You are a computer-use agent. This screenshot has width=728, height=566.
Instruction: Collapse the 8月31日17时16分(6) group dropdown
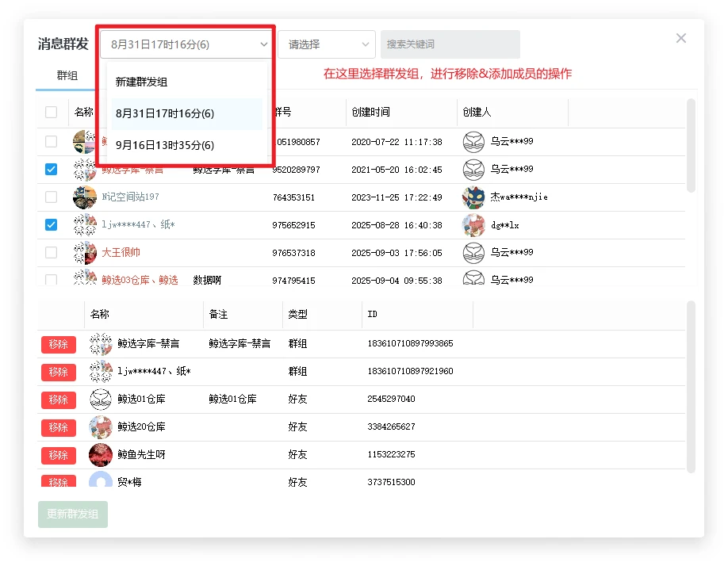pos(187,44)
